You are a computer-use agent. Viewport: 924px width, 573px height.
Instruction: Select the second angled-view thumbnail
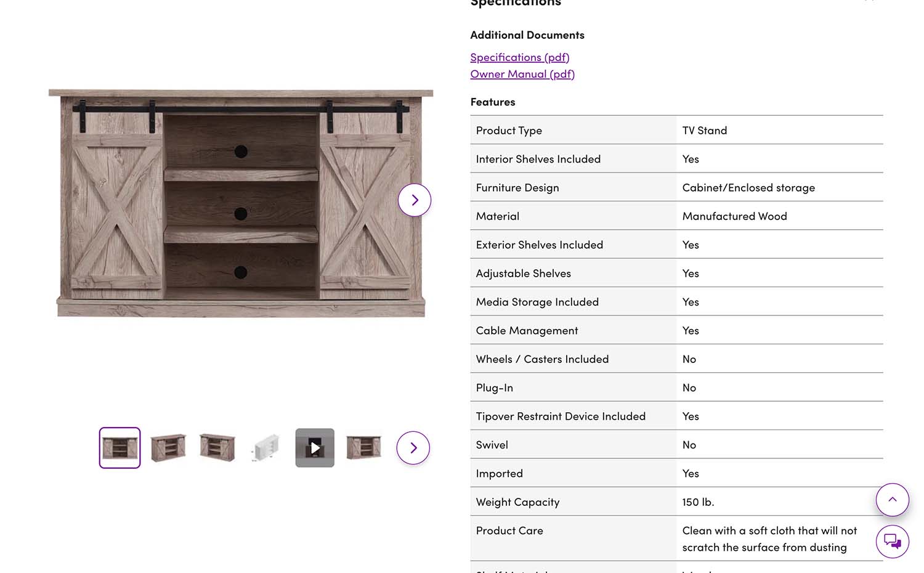tap(168, 448)
